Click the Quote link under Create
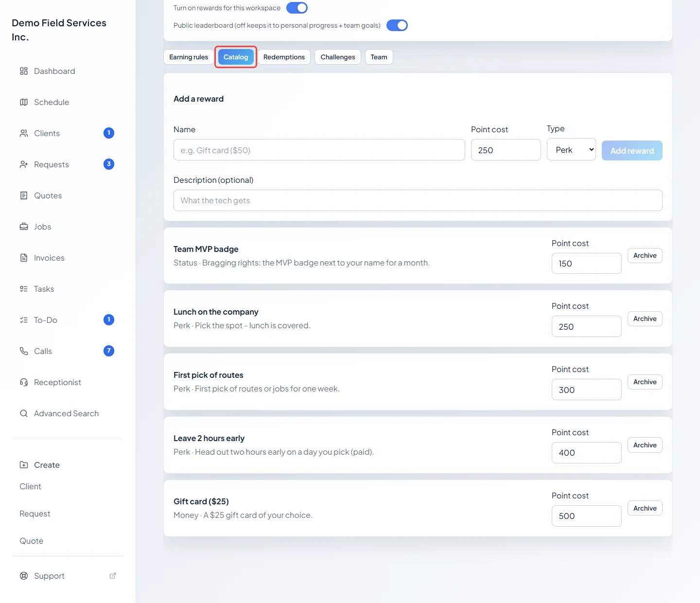 tap(32, 541)
